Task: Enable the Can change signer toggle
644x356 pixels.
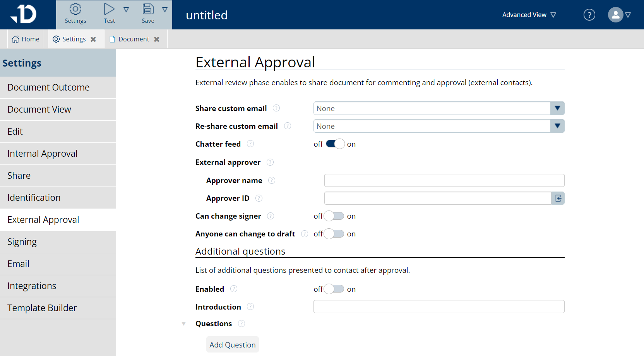Action: pos(334,216)
